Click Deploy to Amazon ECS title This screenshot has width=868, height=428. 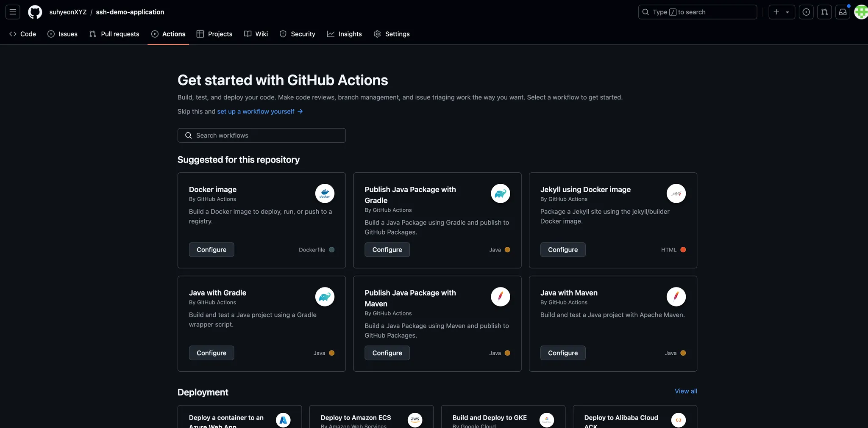(x=356, y=417)
